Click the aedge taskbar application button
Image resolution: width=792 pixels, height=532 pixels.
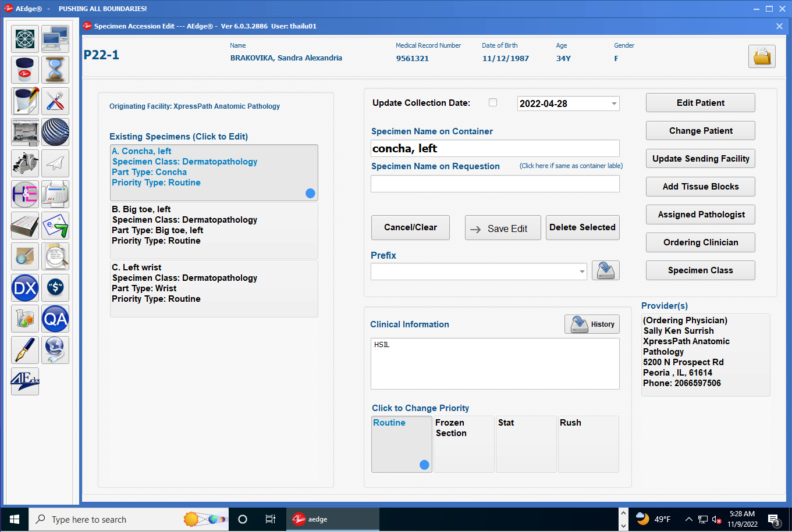point(332,519)
